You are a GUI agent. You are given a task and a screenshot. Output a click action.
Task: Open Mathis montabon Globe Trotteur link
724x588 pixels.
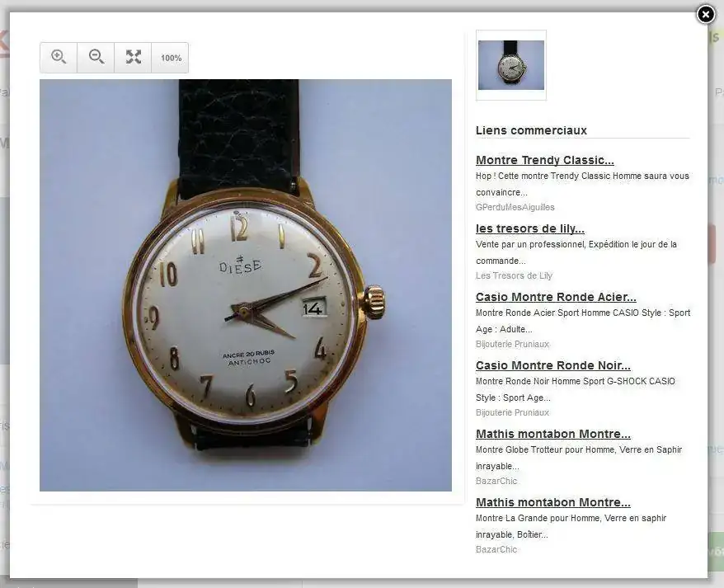tap(553, 434)
